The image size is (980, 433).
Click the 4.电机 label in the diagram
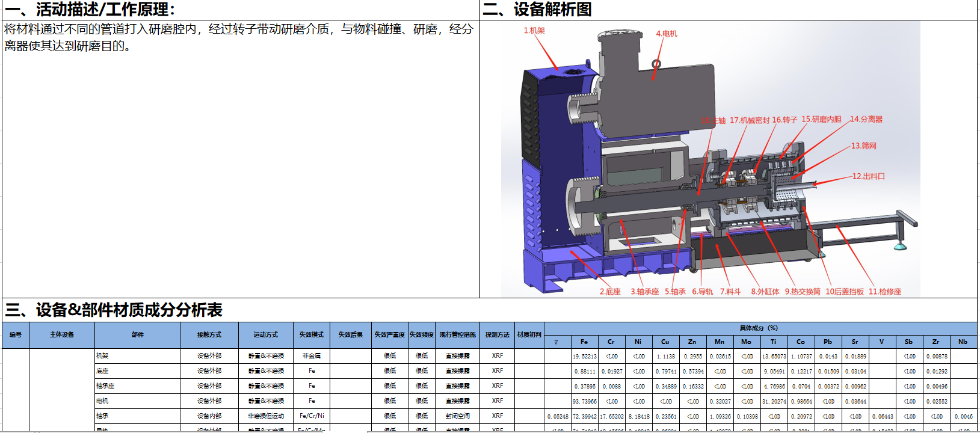(x=667, y=34)
